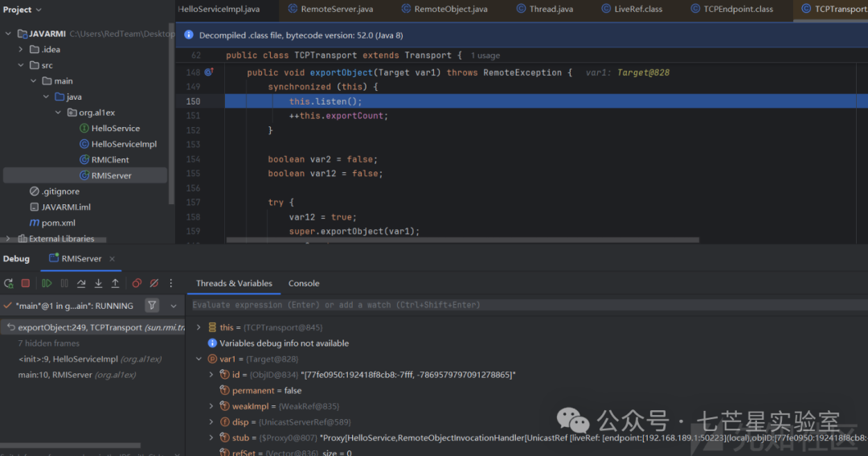
Task: Stop the debug session
Action: 26,283
